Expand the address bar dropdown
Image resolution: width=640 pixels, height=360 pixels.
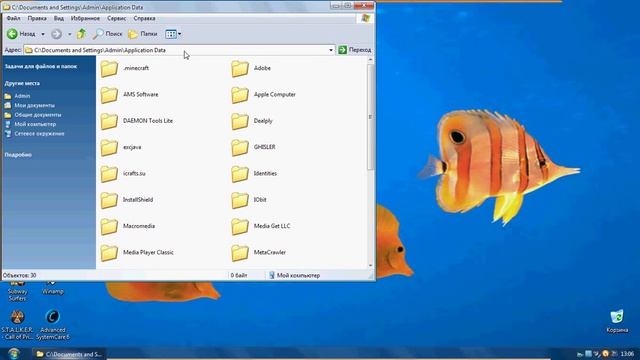click(331, 50)
